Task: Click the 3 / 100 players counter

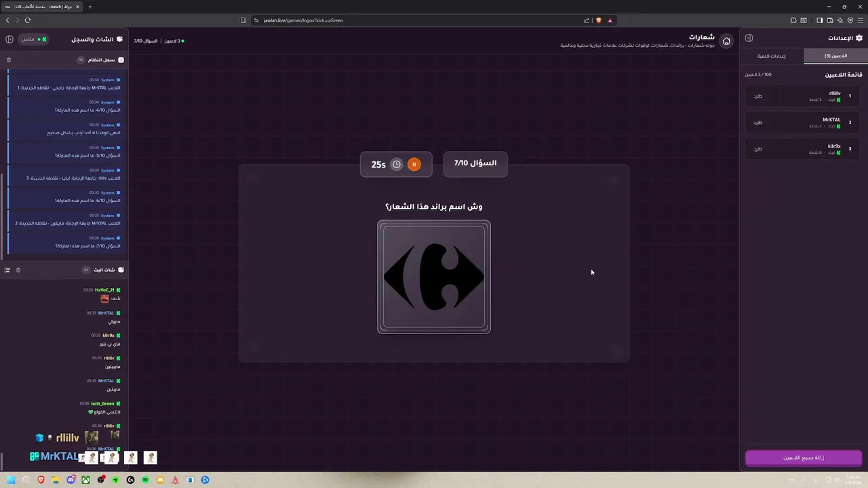Action: click(758, 75)
